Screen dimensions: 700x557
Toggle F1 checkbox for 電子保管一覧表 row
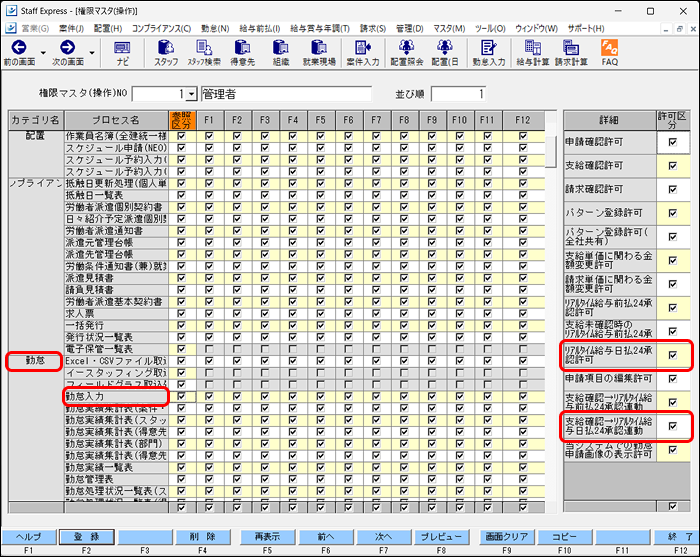209,349
